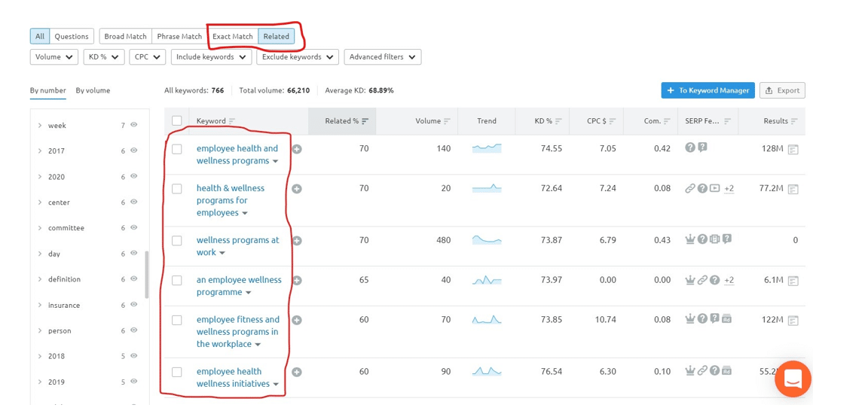868x417 pixels.
Task: Open the orange chat support widget
Action: pos(793,379)
